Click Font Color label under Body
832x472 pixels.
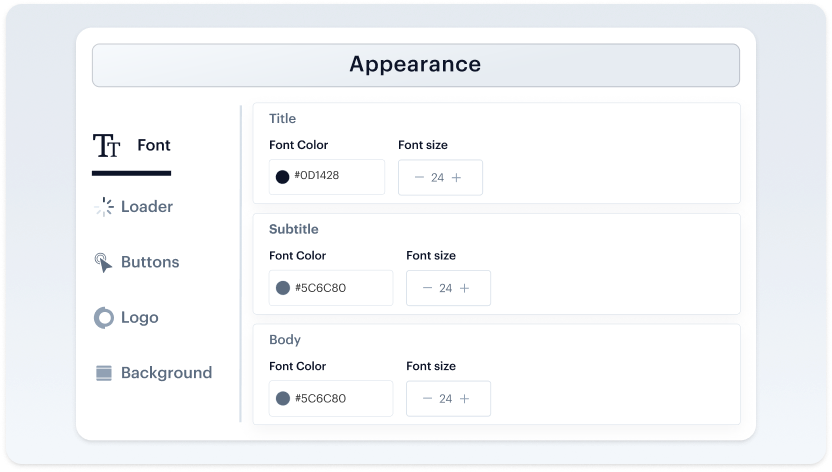[298, 366]
